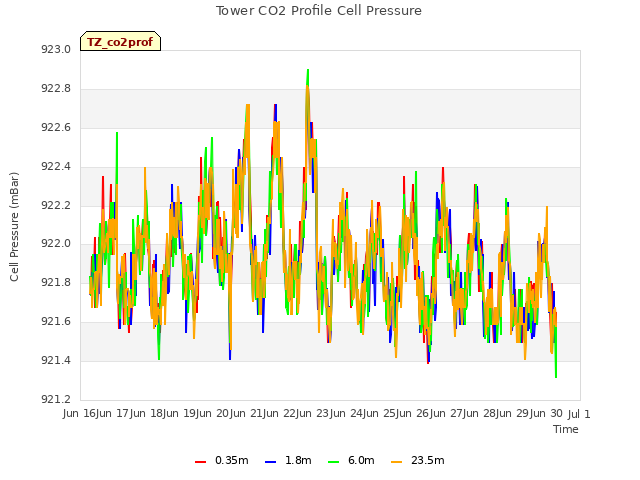Select the 1.8m legend label
Screen dimensions: 640x480
click(298, 460)
